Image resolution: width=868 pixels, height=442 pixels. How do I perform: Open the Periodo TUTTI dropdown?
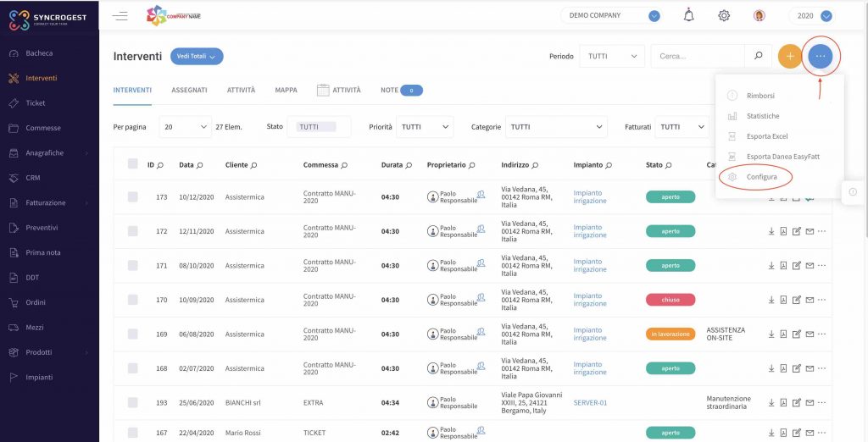(x=612, y=57)
